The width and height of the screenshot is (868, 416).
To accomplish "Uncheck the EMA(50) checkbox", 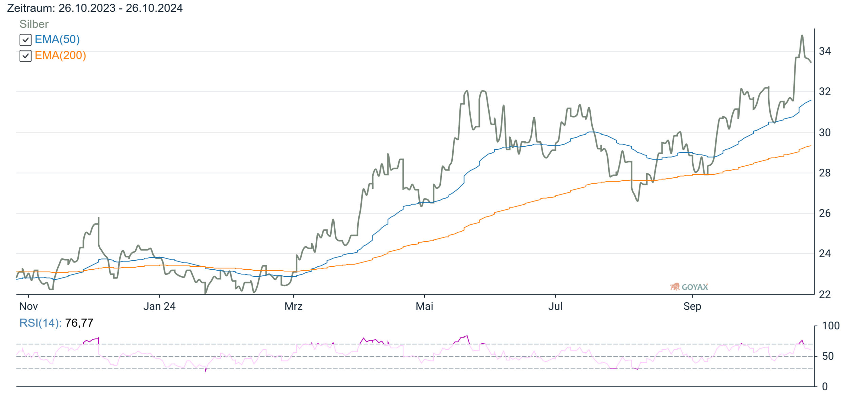I will click(x=25, y=40).
